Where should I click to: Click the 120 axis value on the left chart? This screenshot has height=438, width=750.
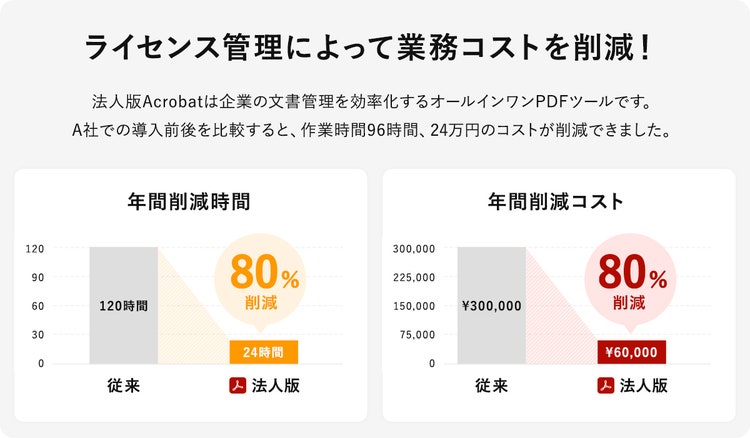tap(34, 248)
